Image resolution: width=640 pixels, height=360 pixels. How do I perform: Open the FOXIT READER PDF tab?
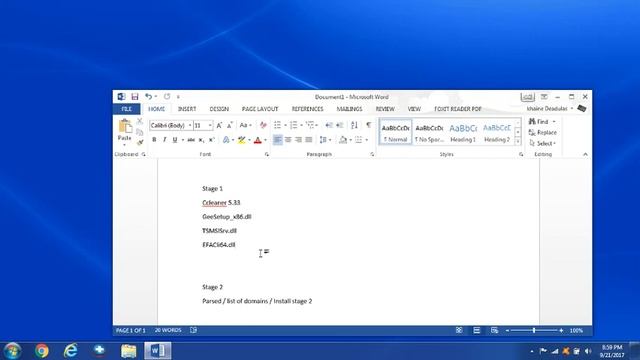(x=458, y=109)
